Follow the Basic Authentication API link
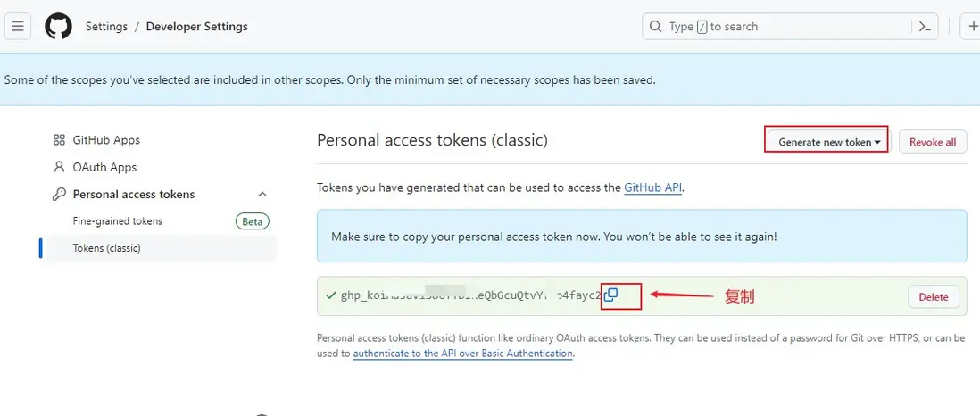The height and width of the screenshot is (416, 980). [x=462, y=354]
